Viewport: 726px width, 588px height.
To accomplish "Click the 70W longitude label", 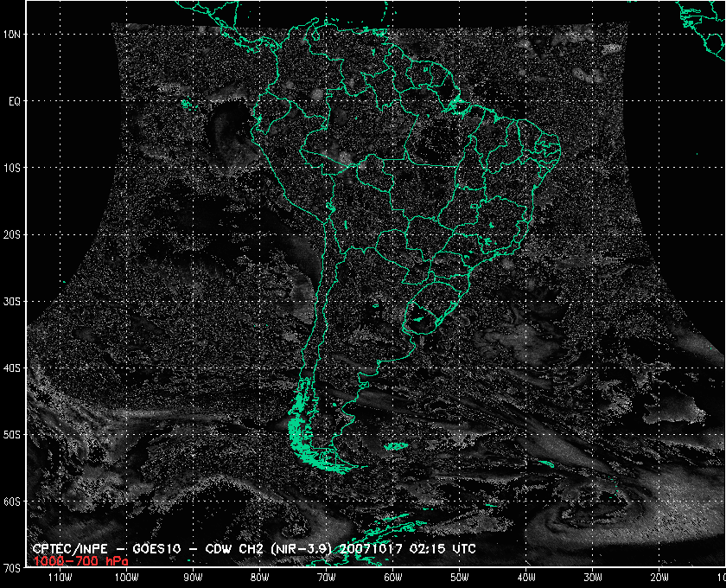I will click(x=327, y=578).
